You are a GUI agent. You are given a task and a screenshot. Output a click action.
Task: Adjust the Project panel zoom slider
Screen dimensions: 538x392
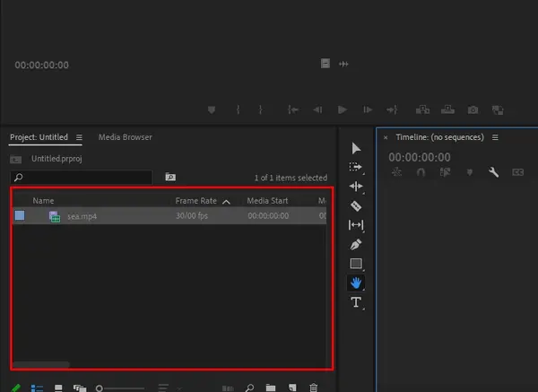[120, 388]
